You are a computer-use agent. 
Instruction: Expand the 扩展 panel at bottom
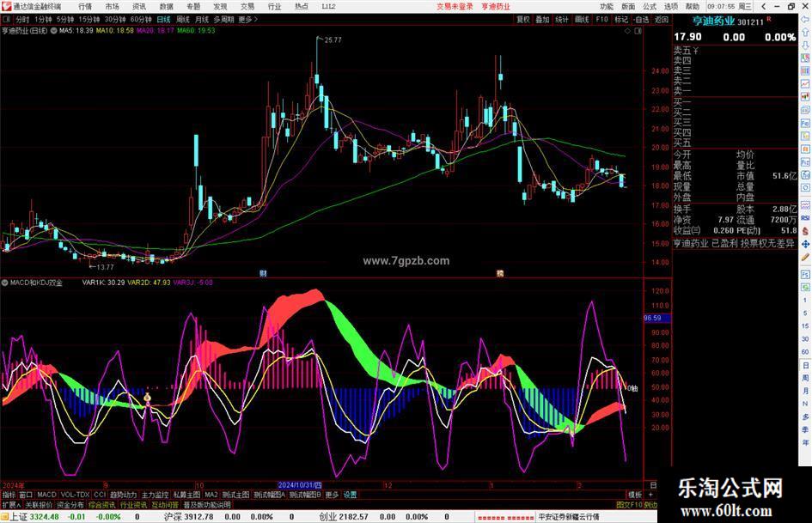point(11,504)
